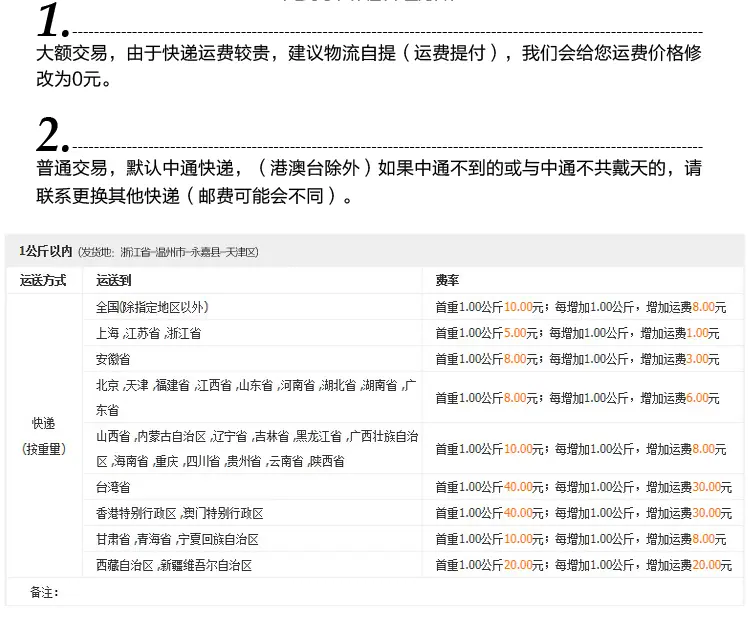Click the rate cell for 全国(除指定地区以外)
Image resolution: width=750 pixels, height=644 pixels.
(583, 307)
